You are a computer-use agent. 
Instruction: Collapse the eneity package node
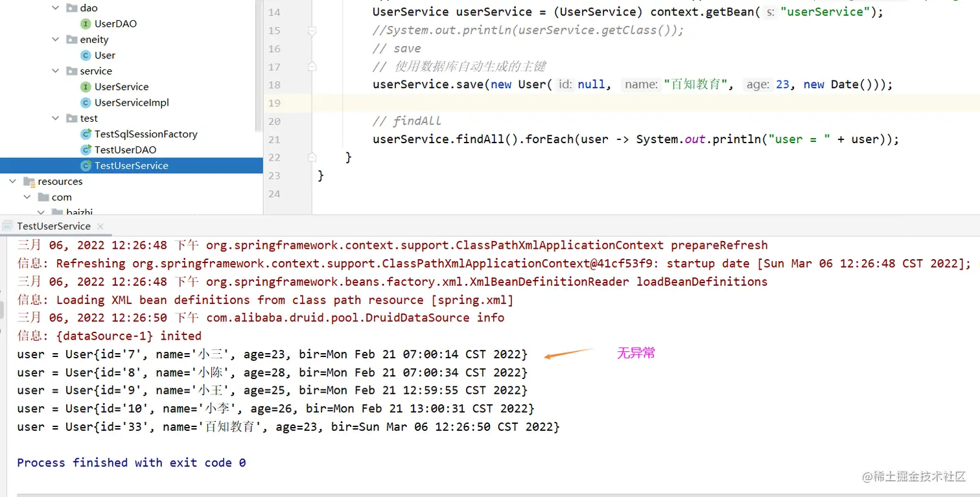coord(56,40)
